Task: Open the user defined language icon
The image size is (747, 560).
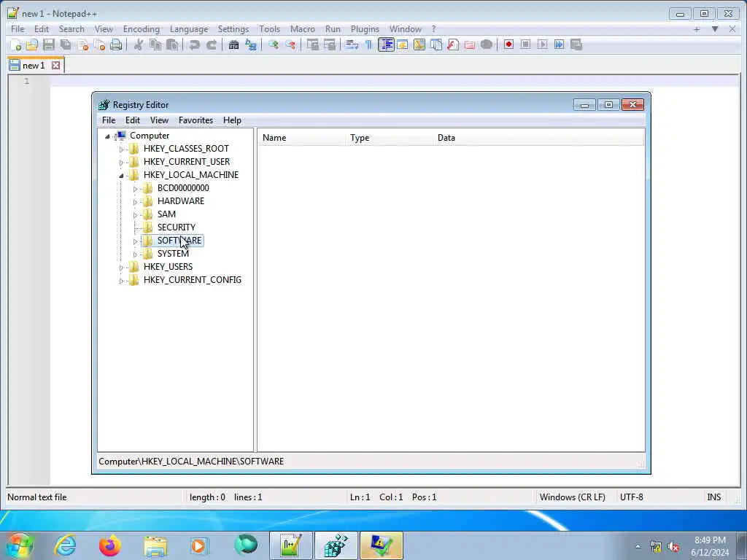Action: pyautogui.click(x=403, y=44)
